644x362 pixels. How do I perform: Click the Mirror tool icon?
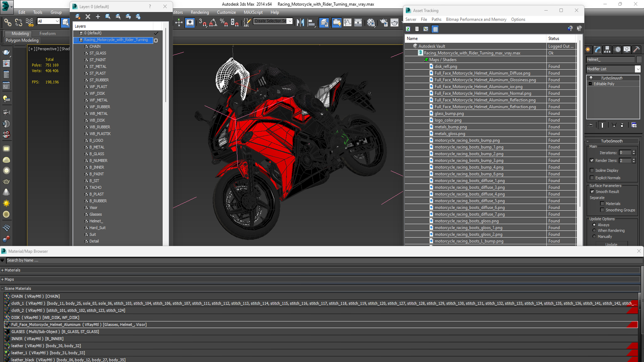click(x=300, y=22)
